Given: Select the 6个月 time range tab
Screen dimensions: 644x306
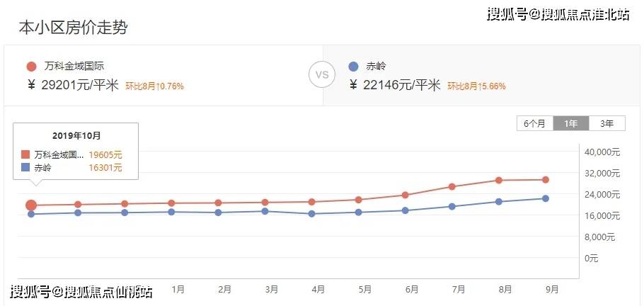Looking at the screenshot, I should (534, 123).
